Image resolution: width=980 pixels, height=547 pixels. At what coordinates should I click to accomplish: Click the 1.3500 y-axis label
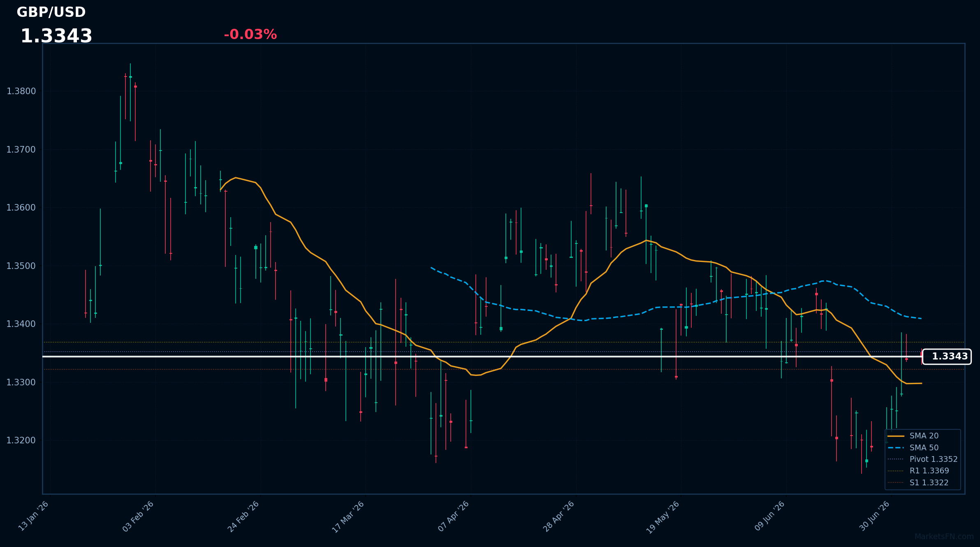coord(21,266)
